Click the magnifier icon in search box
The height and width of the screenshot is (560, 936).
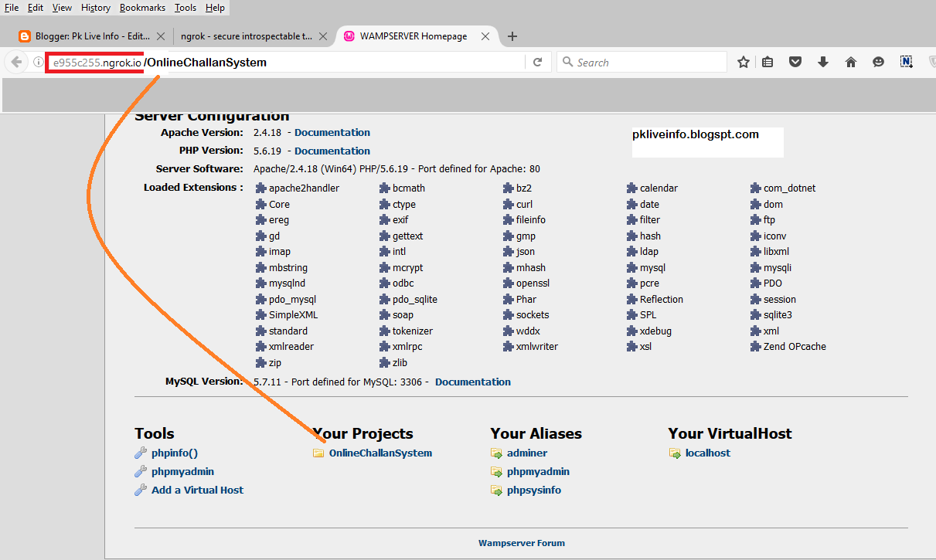point(567,63)
